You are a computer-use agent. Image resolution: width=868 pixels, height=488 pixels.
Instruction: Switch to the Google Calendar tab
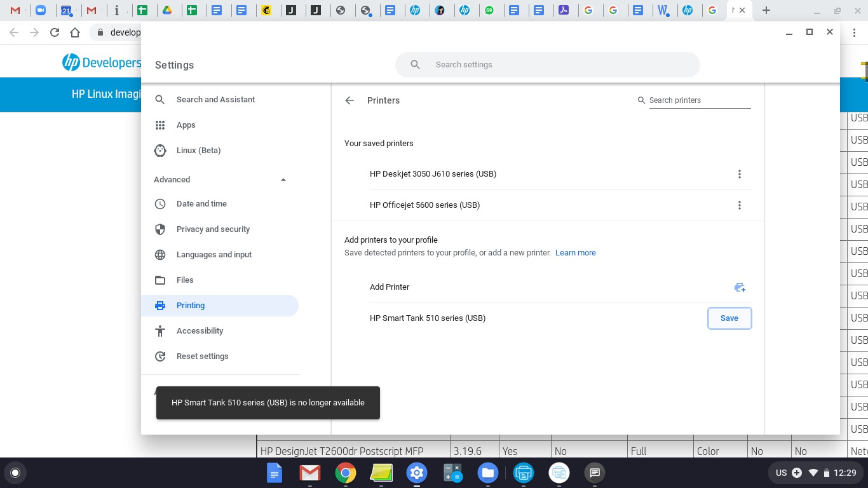click(66, 10)
